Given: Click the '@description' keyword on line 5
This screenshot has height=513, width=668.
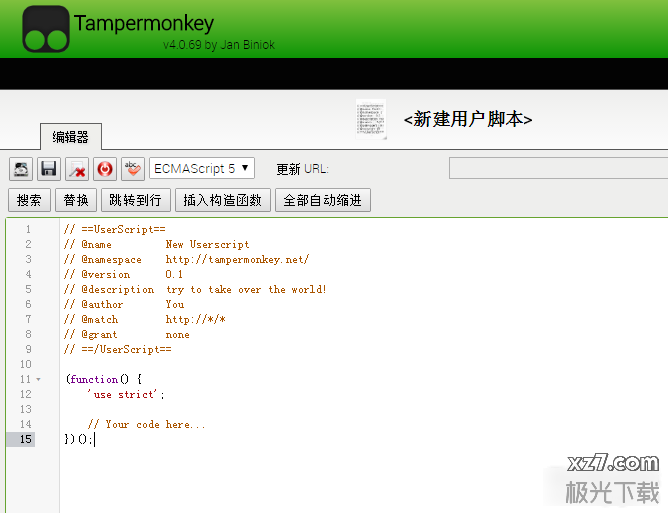Looking at the screenshot, I should [118, 289].
